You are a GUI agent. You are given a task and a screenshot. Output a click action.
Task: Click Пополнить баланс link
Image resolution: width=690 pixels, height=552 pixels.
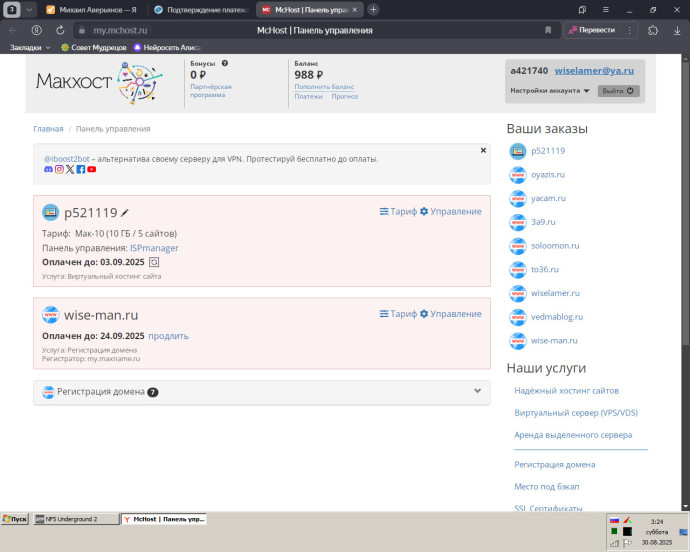pos(324,87)
